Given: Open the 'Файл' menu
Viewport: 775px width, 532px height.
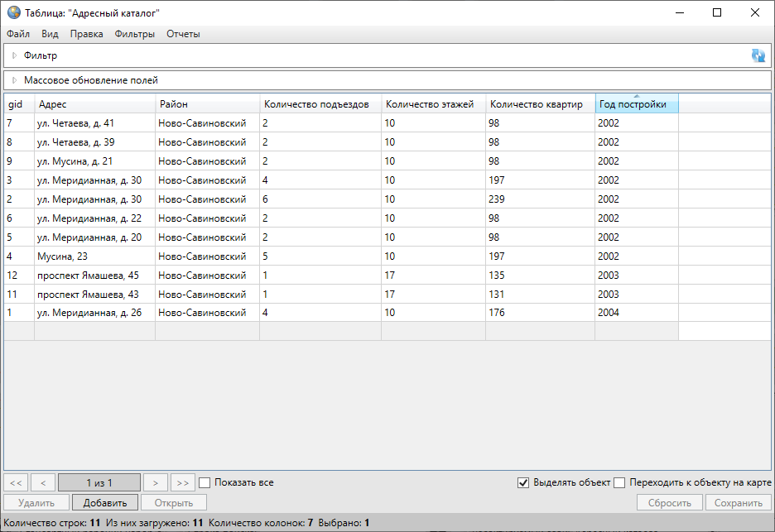Looking at the screenshot, I should 18,34.
